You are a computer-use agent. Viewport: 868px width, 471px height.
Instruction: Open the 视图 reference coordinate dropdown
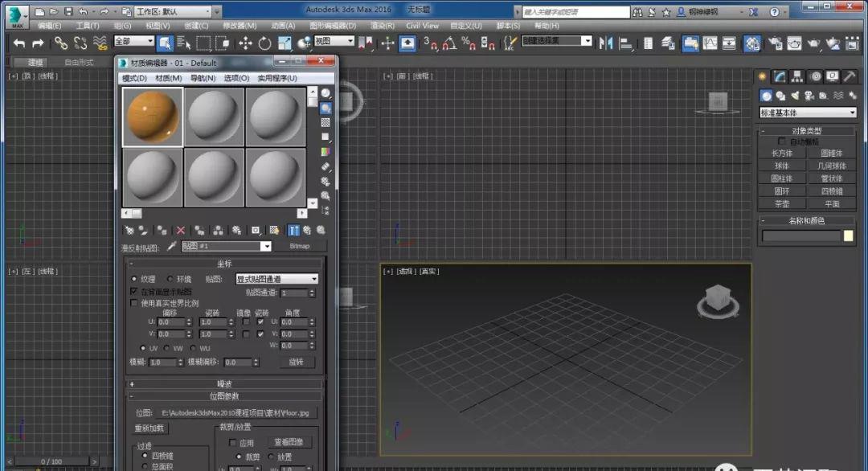click(x=334, y=41)
